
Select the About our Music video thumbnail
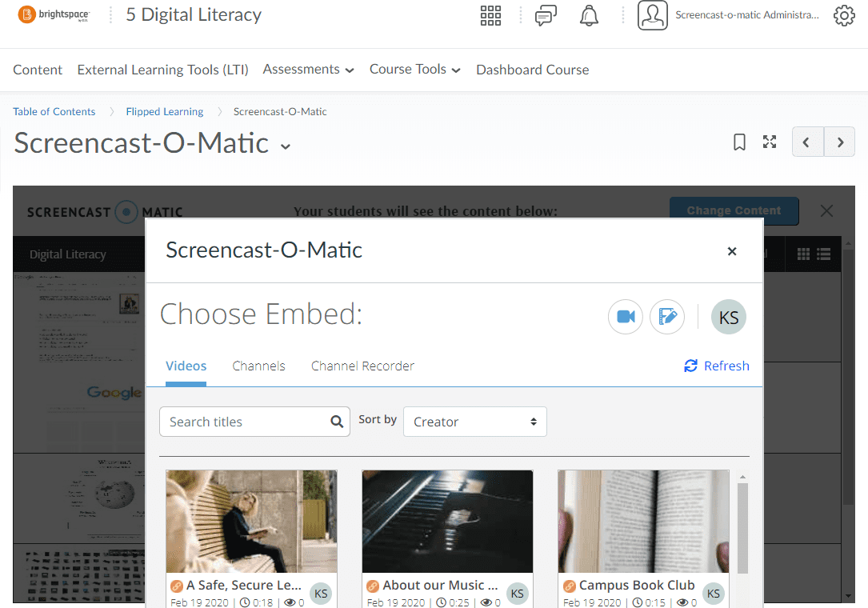click(447, 522)
